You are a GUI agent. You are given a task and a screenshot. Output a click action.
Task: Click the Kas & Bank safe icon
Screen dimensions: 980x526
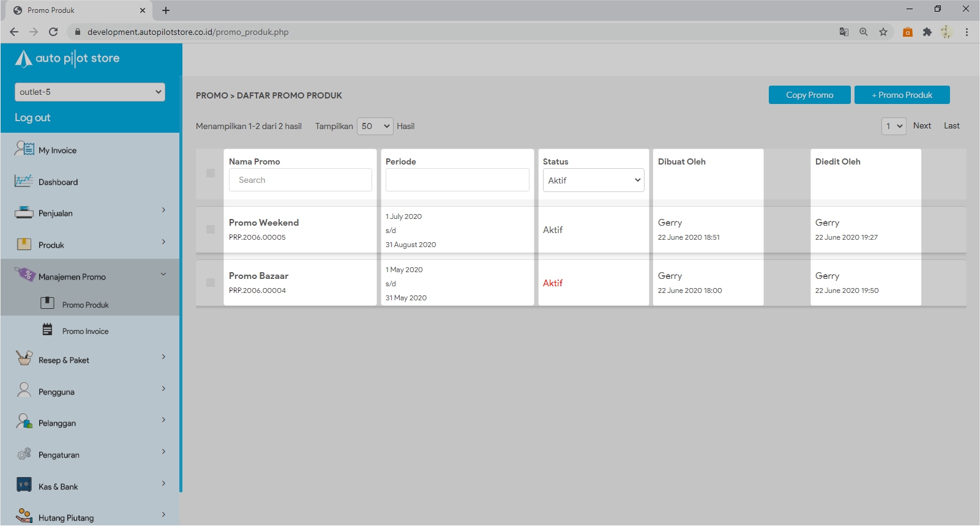24,485
